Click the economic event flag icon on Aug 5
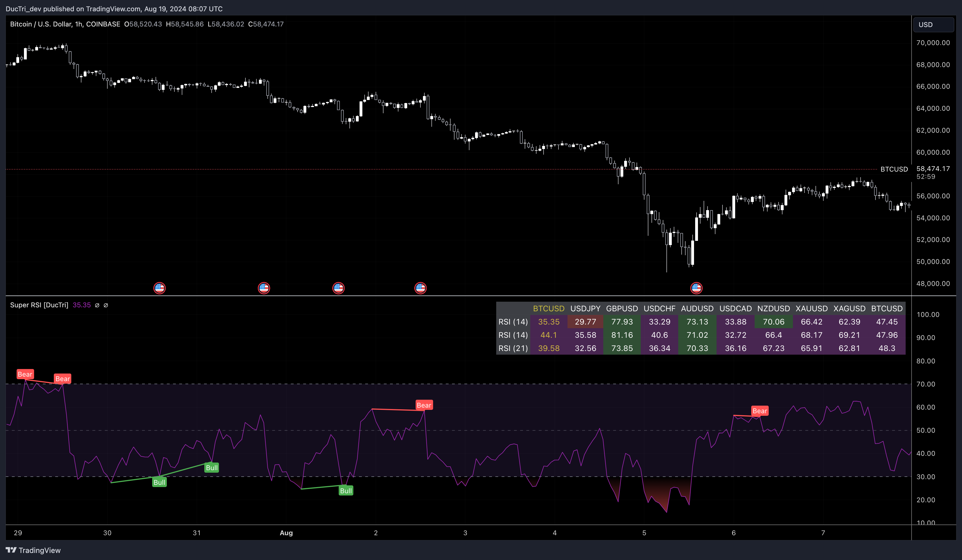 click(696, 288)
